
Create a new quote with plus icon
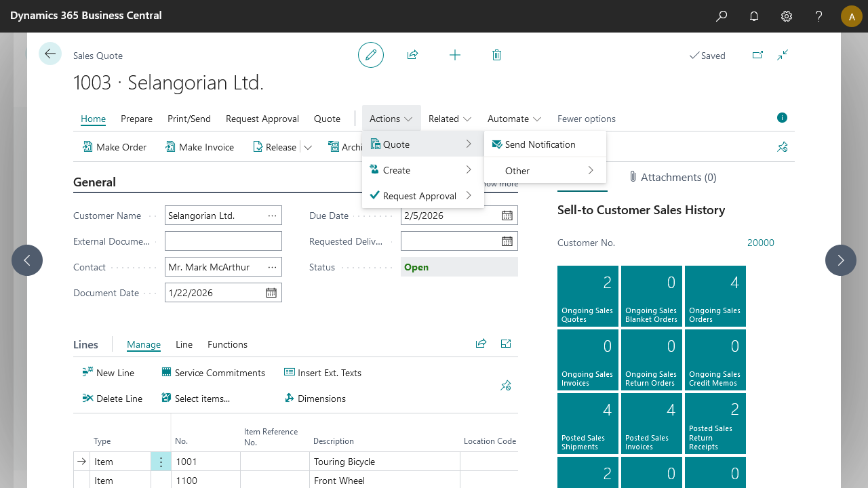point(455,55)
